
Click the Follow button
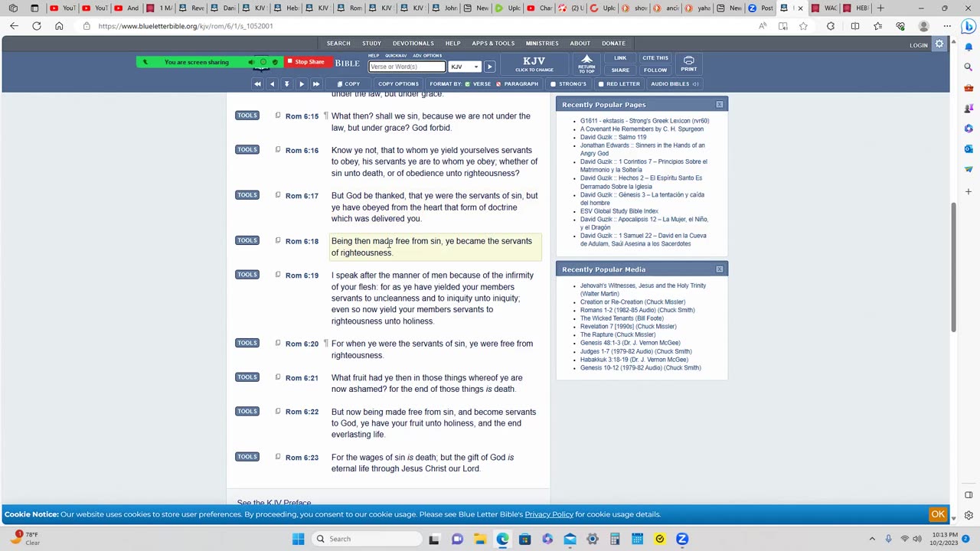click(x=655, y=70)
